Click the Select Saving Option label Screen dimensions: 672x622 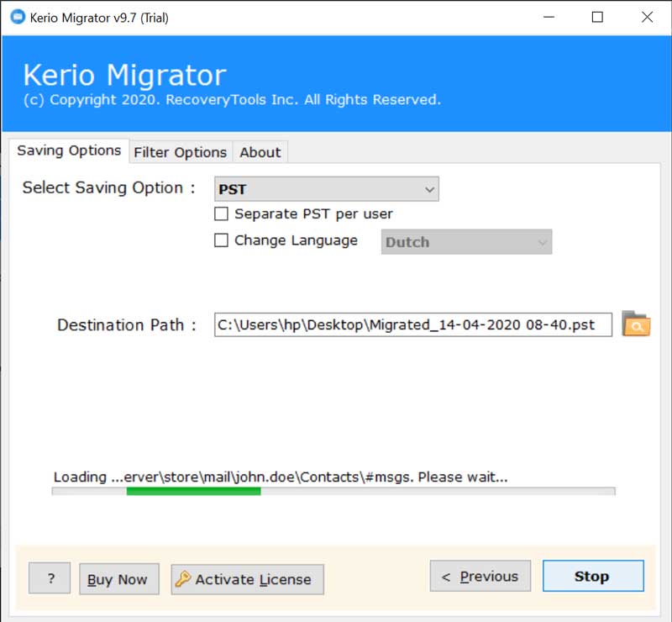[109, 188]
